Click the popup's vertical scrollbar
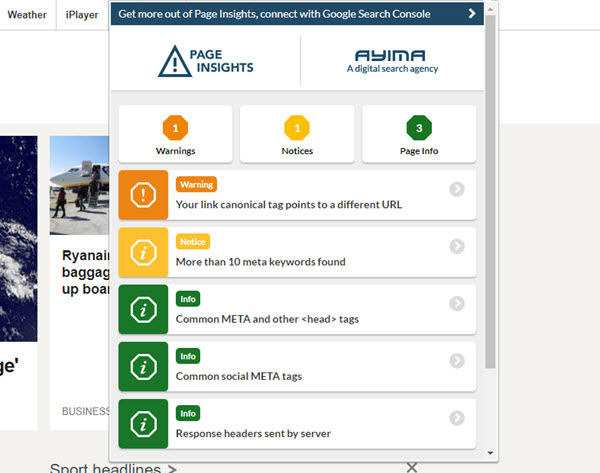This screenshot has width=600, height=473. pyautogui.click(x=490, y=190)
